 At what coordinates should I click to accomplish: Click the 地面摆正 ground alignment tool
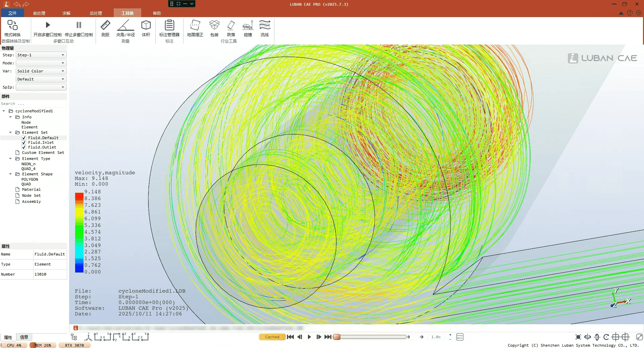point(195,25)
